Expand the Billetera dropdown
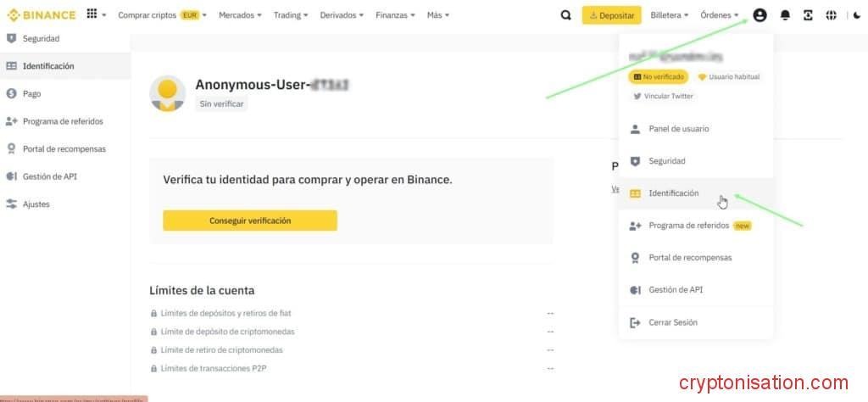Viewport: 868px width, 402px height. 668,15
